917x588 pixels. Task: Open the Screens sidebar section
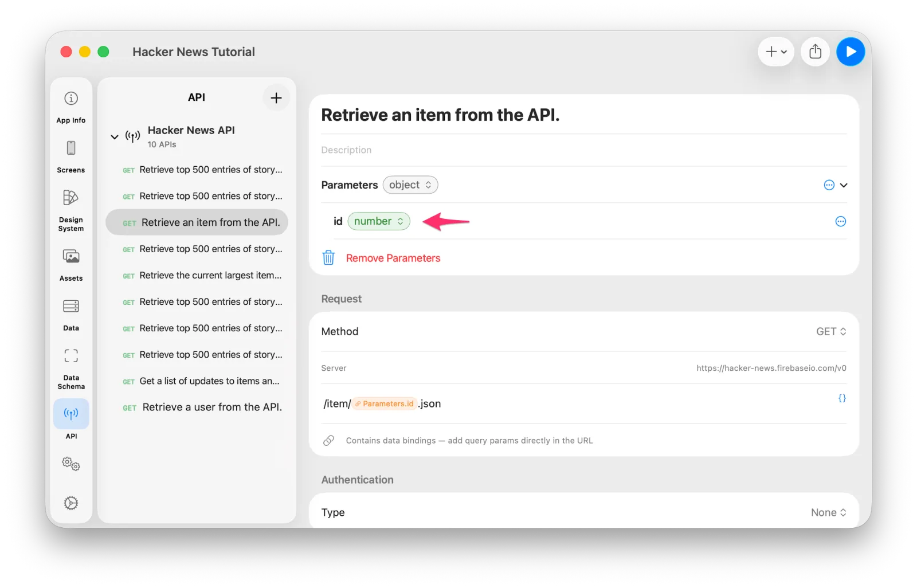click(x=71, y=156)
